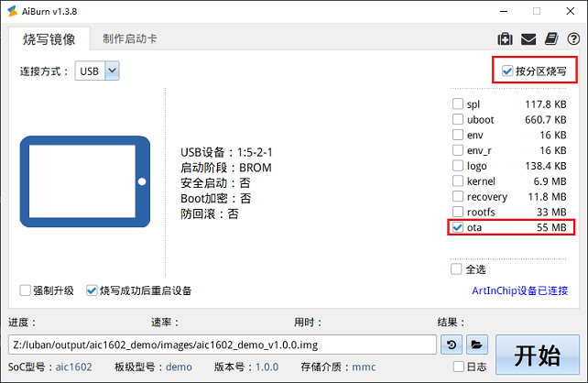
Task: Tick the rootfs partition checkbox
Action: click(458, 213)
